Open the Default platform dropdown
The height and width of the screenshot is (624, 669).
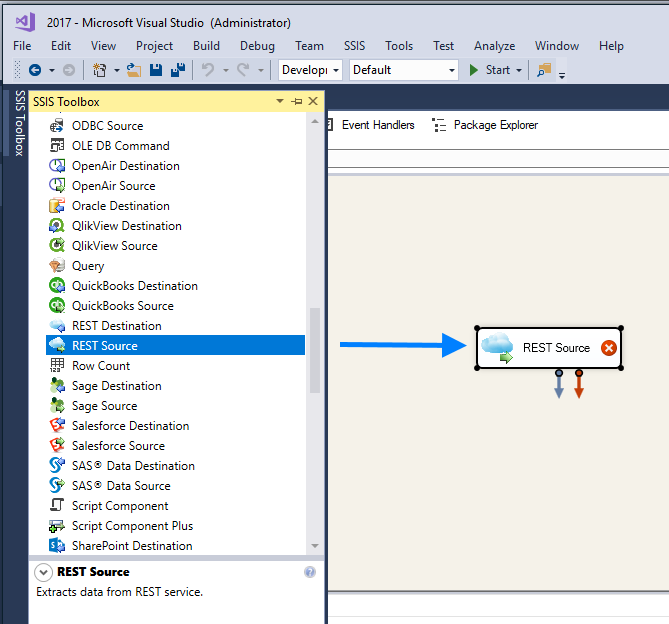403,70
